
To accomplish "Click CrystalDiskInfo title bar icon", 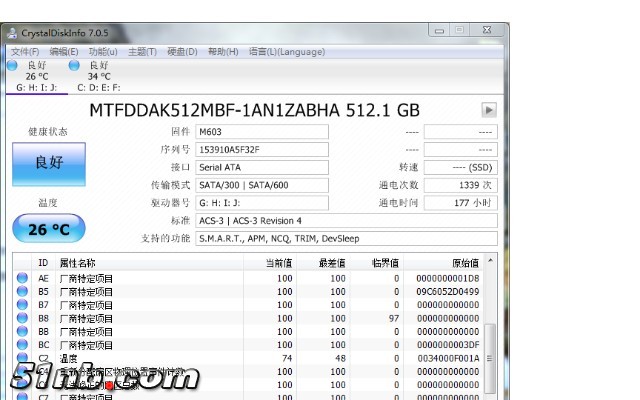I will [12, 33].
